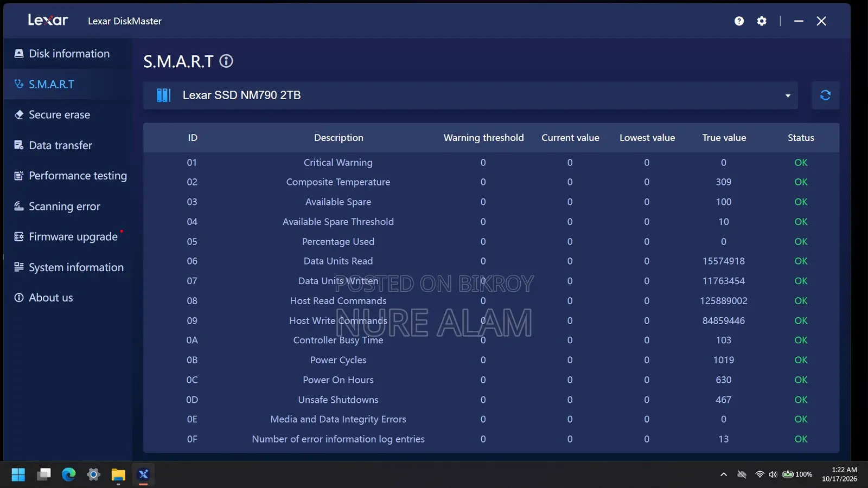Open Task View on the taskbar
The width and height of the screenshot is (868, 488).
(43, 474)
